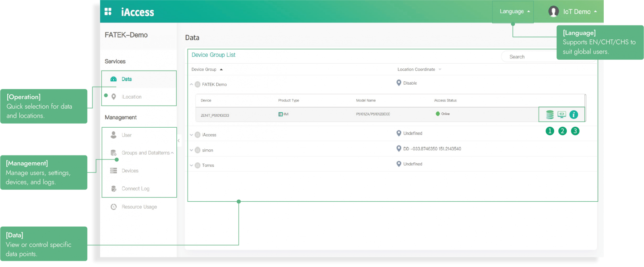644x267 pixels.
Task: Expand the simon device group
Action: click(192, 150)
